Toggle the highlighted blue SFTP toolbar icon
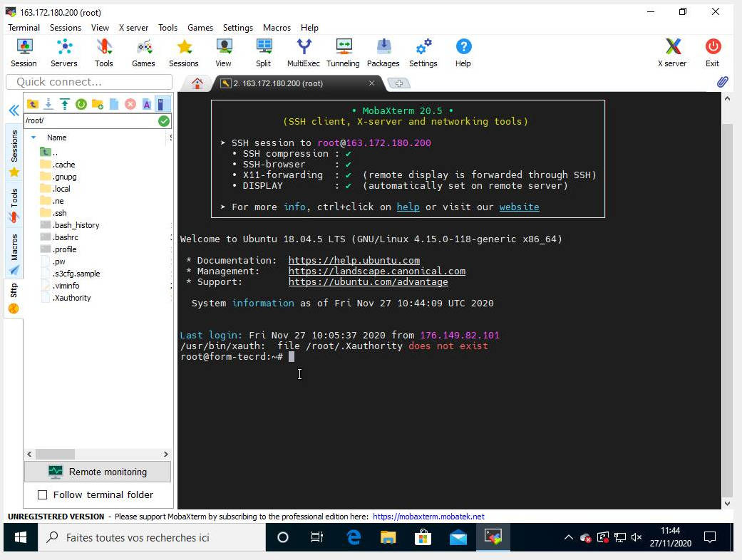Image resolution: width=742 pixels, height=560 pixels. coord(161,104)
